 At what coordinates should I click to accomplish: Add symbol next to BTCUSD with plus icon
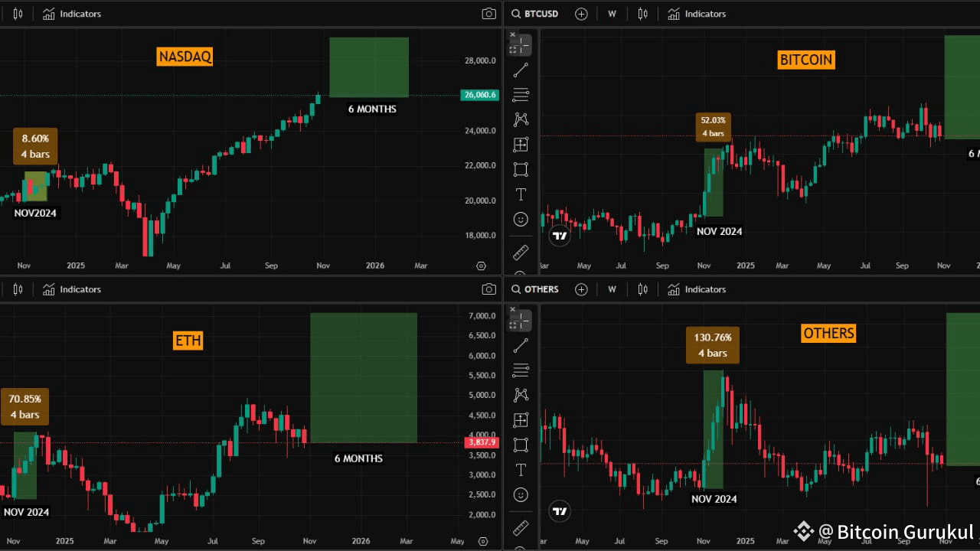pos(581,14)
